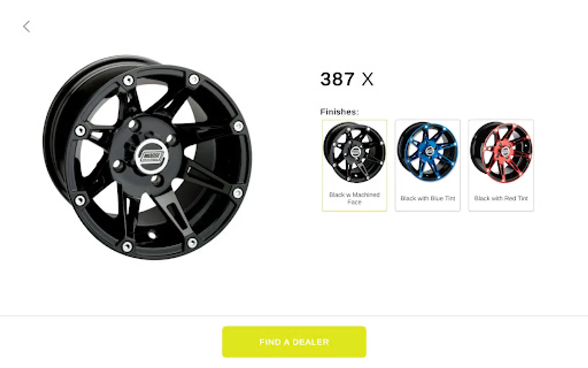Select the blue tinted wheel image
This screenshot has height=368, width=588.
coord(428,151)
